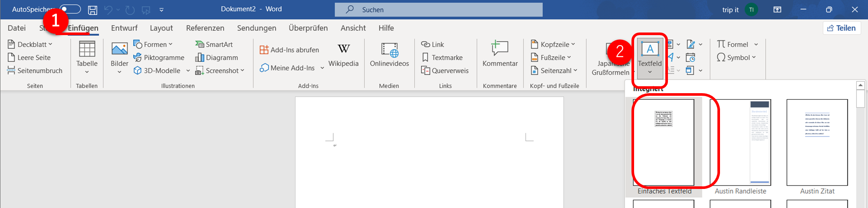Image resolution: width=868 pixels, height=208 pixels.
Task: Switch to the Überprüfen tab
Action: [308, 28]
